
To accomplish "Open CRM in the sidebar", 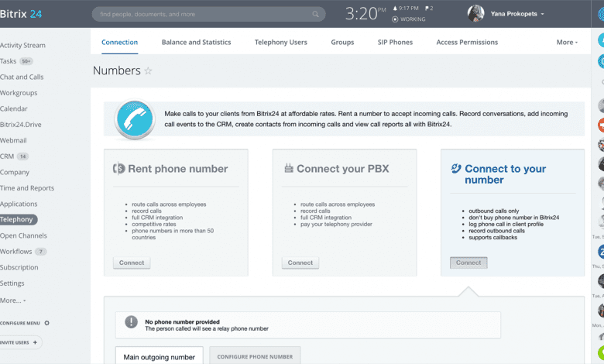I will coord(7,156).
